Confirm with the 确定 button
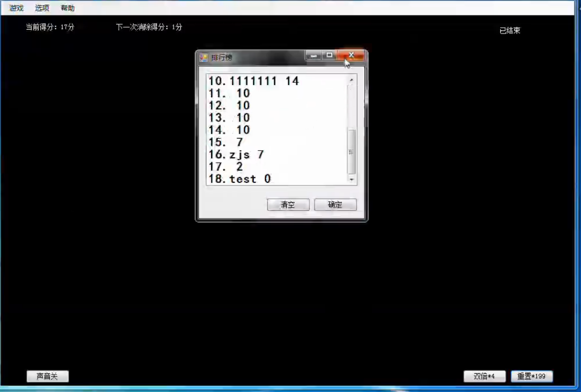The image size is (581, 392). [336, 205]
